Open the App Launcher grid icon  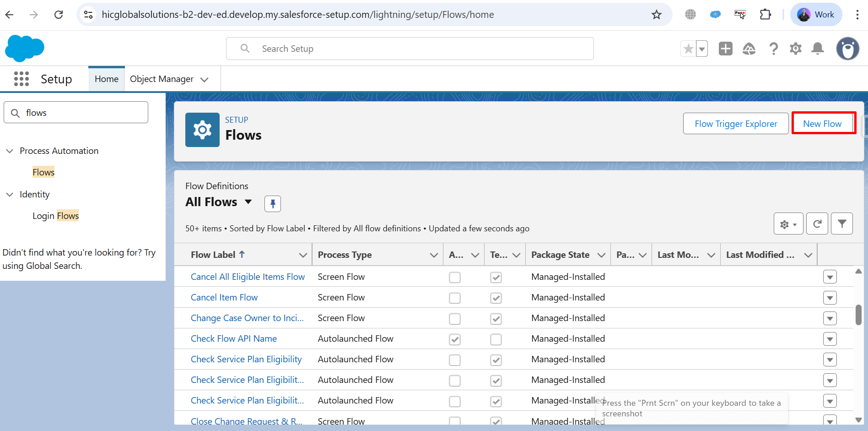(x=22, y=79)
